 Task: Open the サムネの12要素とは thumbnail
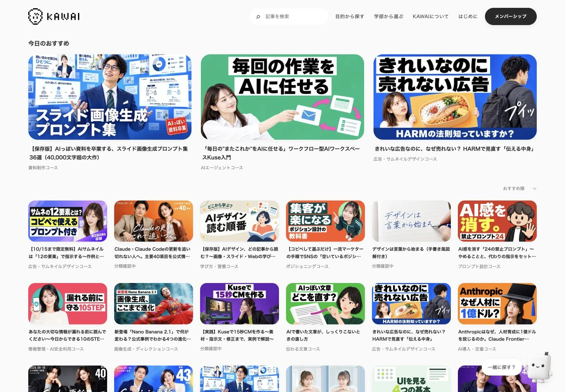point(67,221)
